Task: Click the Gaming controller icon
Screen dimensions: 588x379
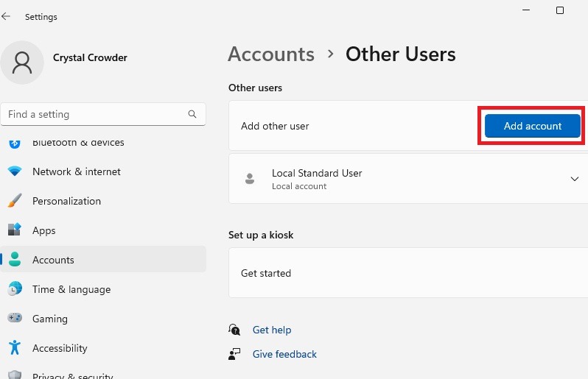Action: pyautogui.click(x=15, y=319)
